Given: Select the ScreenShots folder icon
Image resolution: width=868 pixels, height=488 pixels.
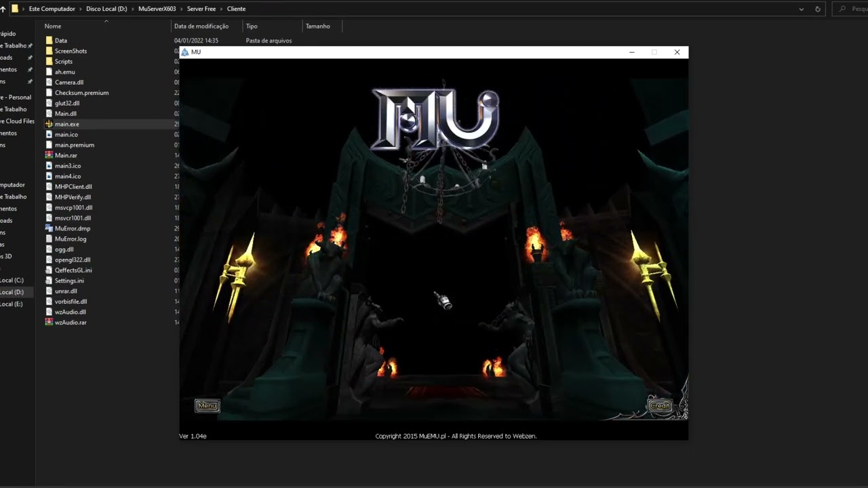Looking at the screenshot, I should pyautogui.click(x=49, y=51).
